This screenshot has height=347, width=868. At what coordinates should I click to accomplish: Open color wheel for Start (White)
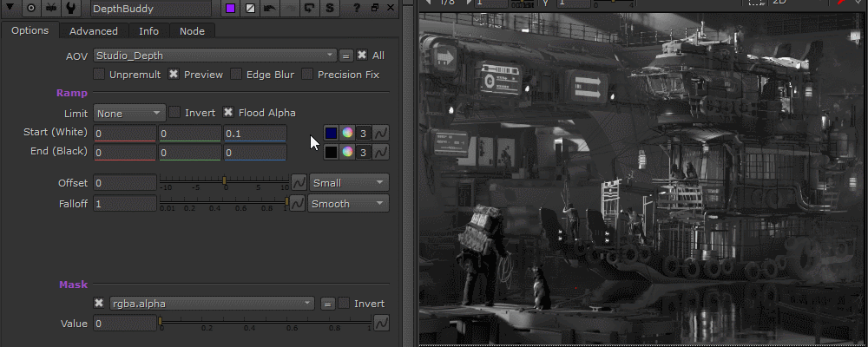(x=347, y=134)
